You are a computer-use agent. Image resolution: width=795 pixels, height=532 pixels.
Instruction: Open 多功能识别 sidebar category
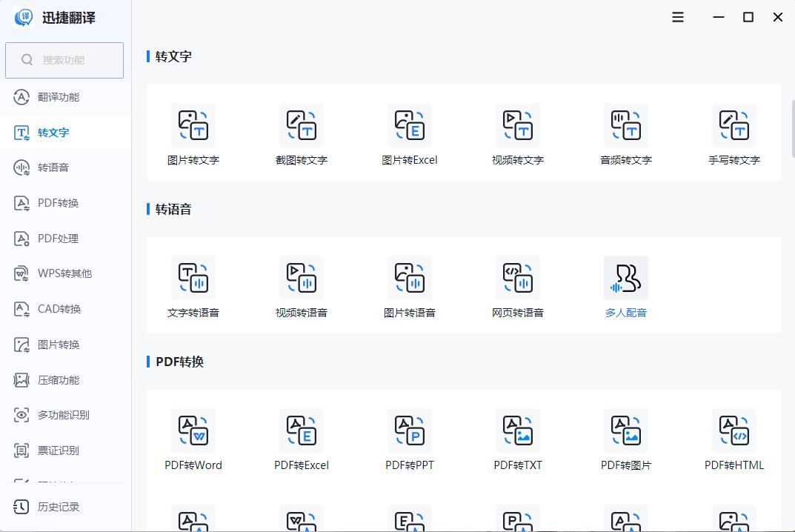pos(65,415)
